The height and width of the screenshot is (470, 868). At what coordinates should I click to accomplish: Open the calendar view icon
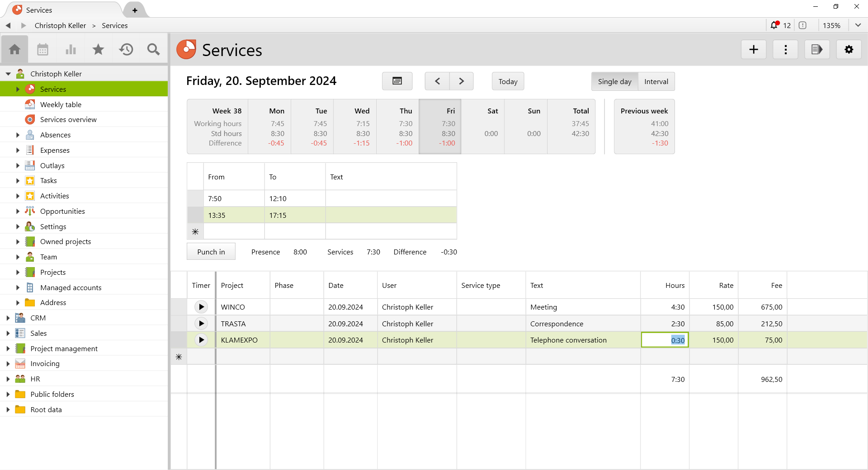click(x=42, y=49)
